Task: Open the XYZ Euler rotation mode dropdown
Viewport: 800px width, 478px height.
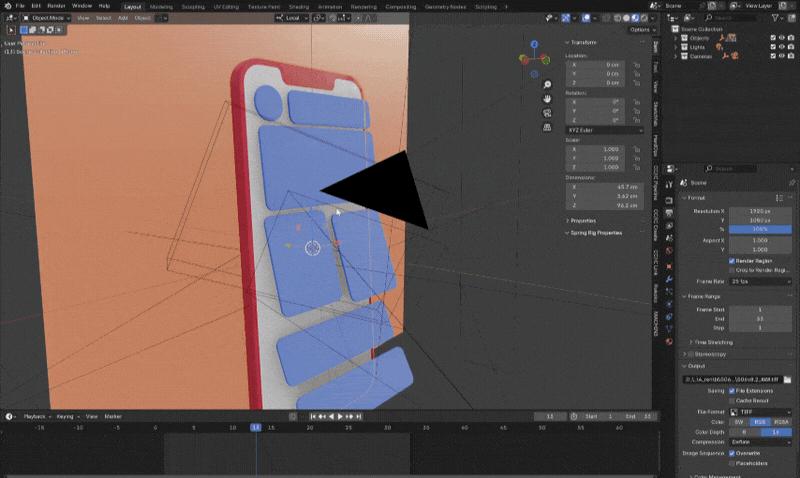Action: tap(605, 130)
